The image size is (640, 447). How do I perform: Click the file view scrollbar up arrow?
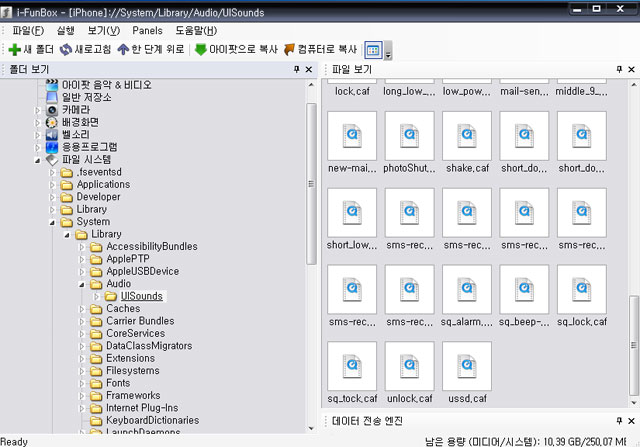[x=634, y=85]
